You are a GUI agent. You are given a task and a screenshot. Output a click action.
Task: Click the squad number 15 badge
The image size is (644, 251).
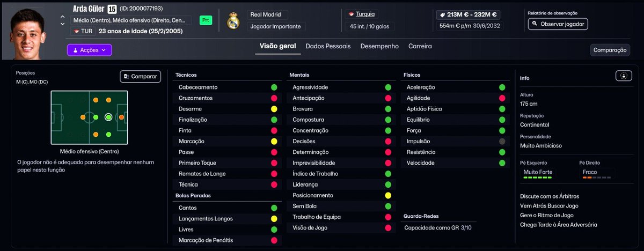112,9
